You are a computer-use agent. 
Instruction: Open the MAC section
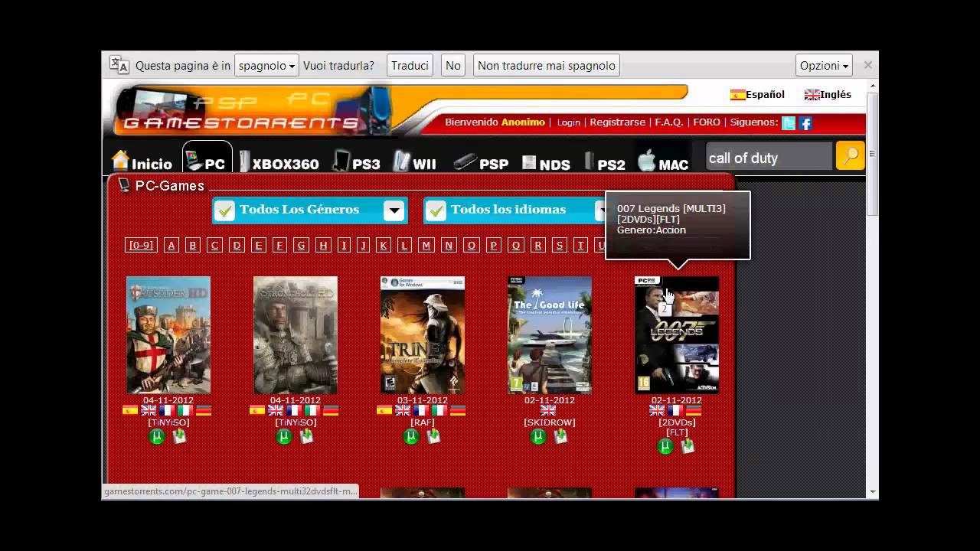click(663, 161)
